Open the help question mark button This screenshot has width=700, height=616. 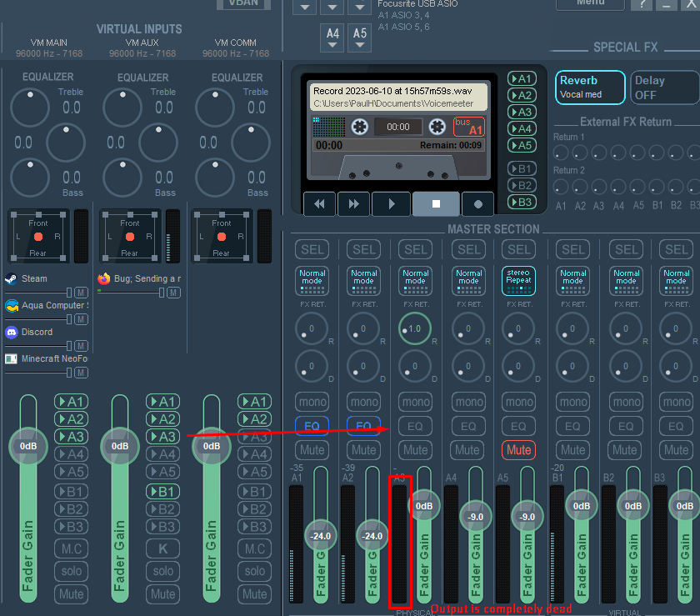[643, 3]
